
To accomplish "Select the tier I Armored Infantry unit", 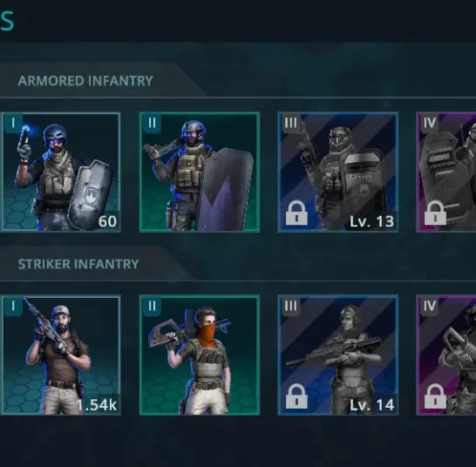I will coord(61,173).
